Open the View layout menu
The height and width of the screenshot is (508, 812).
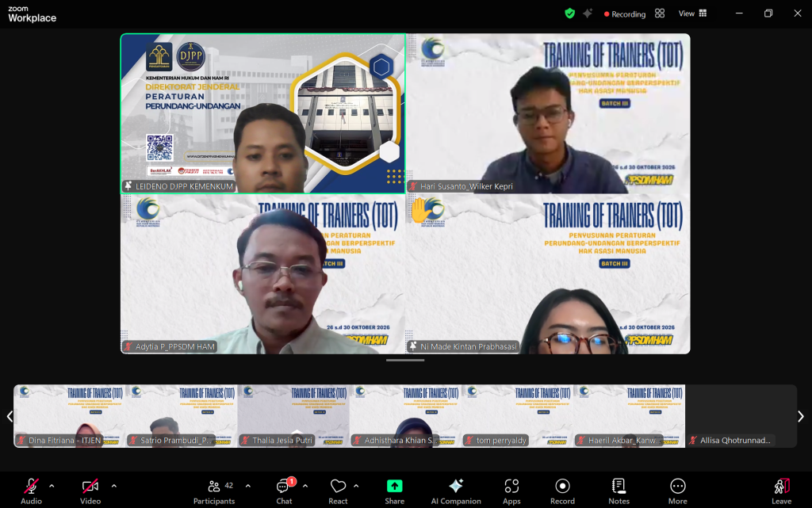692,13
